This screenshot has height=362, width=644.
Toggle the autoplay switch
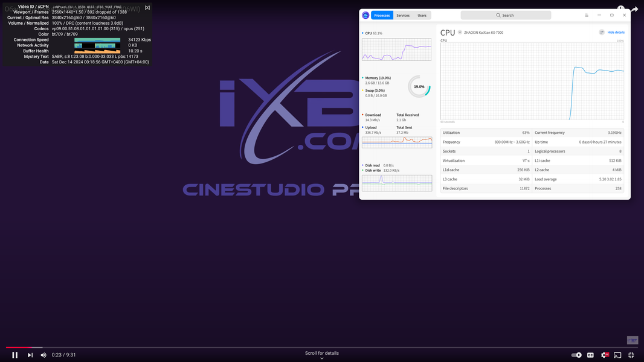(x=577, y=355)
